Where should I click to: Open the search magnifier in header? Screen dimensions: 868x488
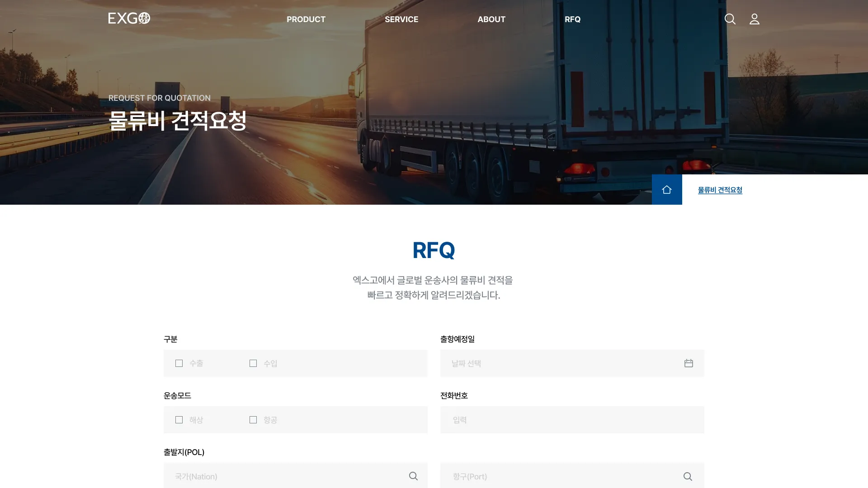click(x=730, y=19)
